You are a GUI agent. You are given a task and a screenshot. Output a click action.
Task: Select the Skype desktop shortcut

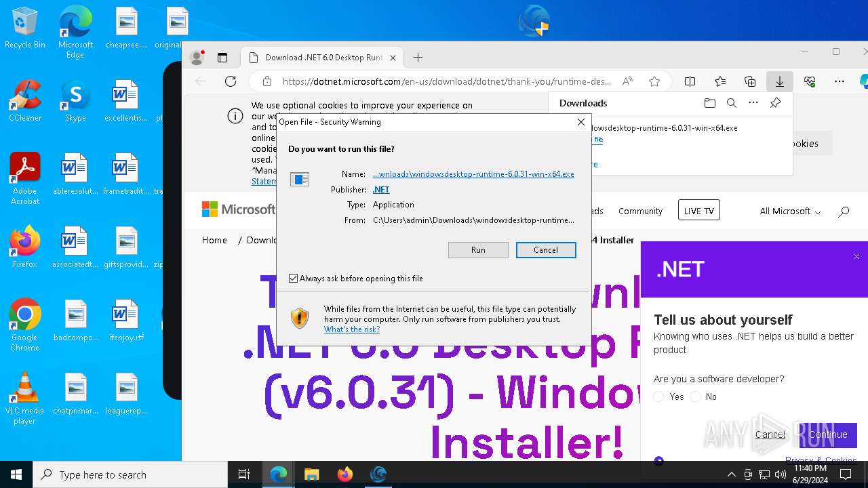point(75,101)
